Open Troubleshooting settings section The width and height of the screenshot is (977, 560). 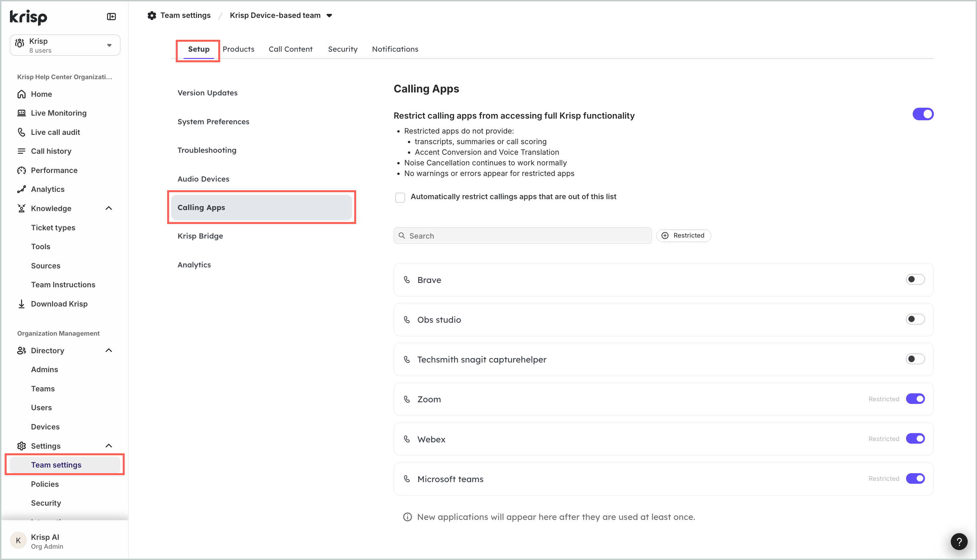[207, 150]
